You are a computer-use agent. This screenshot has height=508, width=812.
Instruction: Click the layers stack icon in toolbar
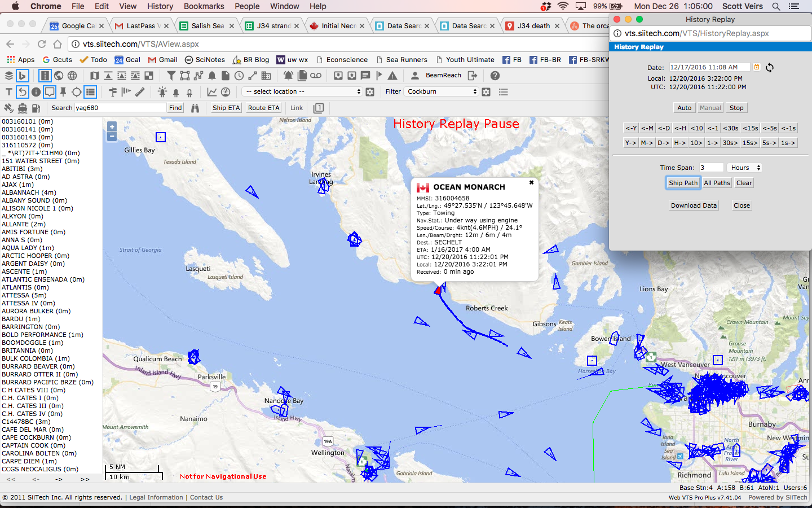[9, 76]
